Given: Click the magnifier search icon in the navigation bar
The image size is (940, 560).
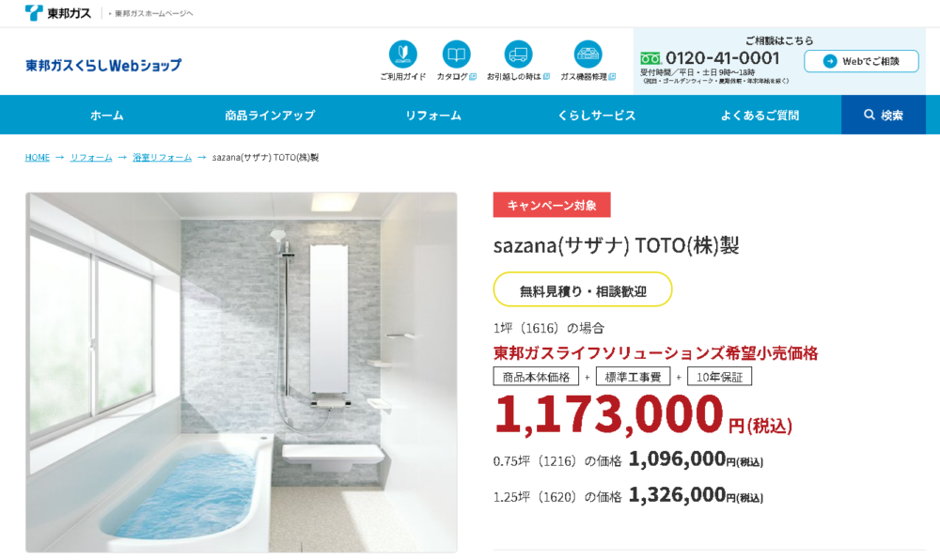Looking at the screenshot, I should point(869,115).
